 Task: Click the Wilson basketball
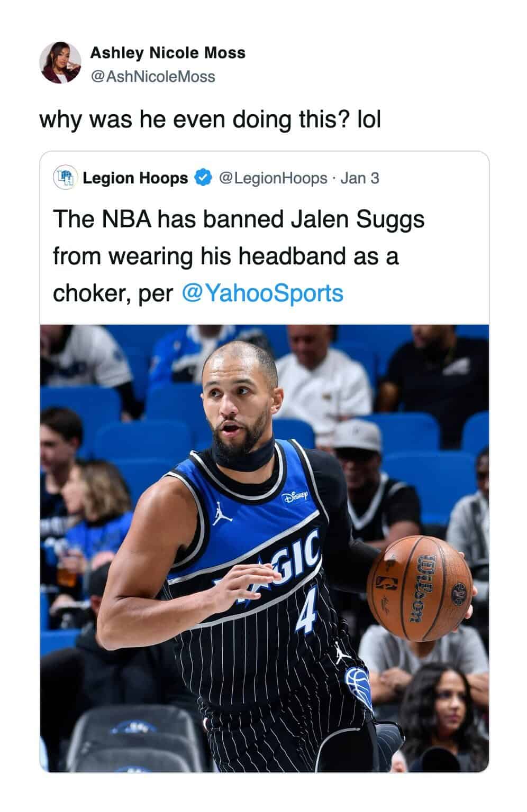pos(420,588)
